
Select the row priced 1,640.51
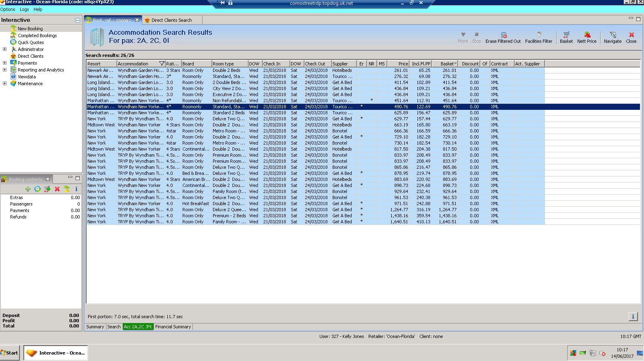pyautogui.click(x=316, y=222)
